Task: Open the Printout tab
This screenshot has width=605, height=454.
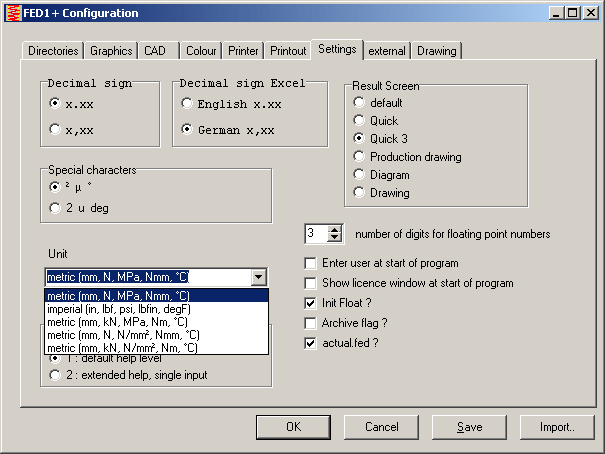Action: tap(288, 51)
